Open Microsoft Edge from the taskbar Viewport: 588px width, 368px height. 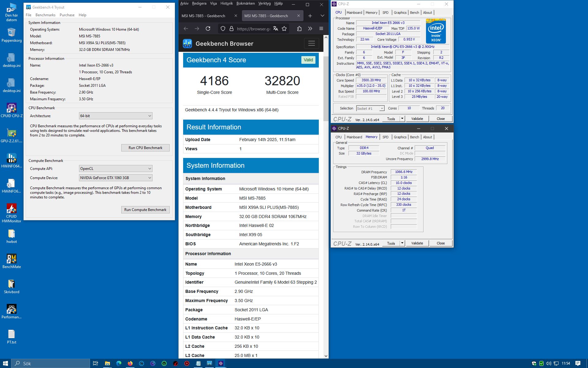click(119, 363)
